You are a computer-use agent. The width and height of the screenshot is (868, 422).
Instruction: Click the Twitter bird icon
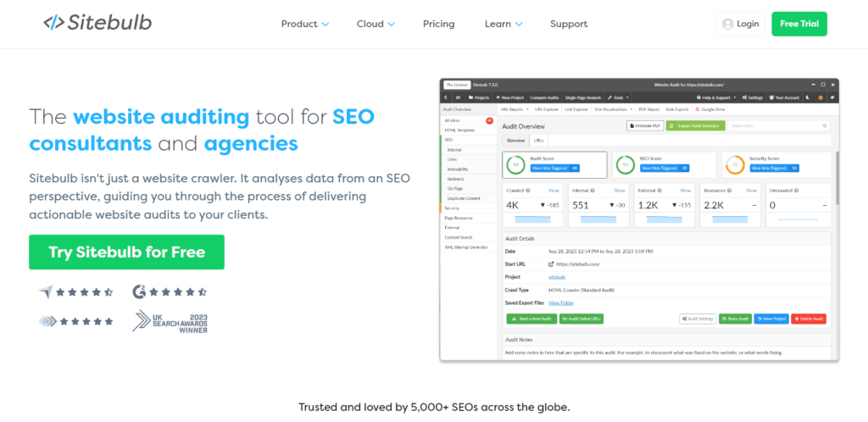coord(832,97)
